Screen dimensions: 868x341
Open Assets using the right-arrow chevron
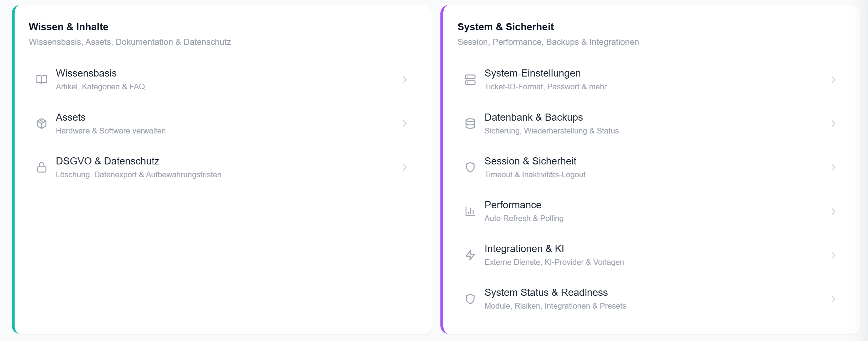coord(404,124)
